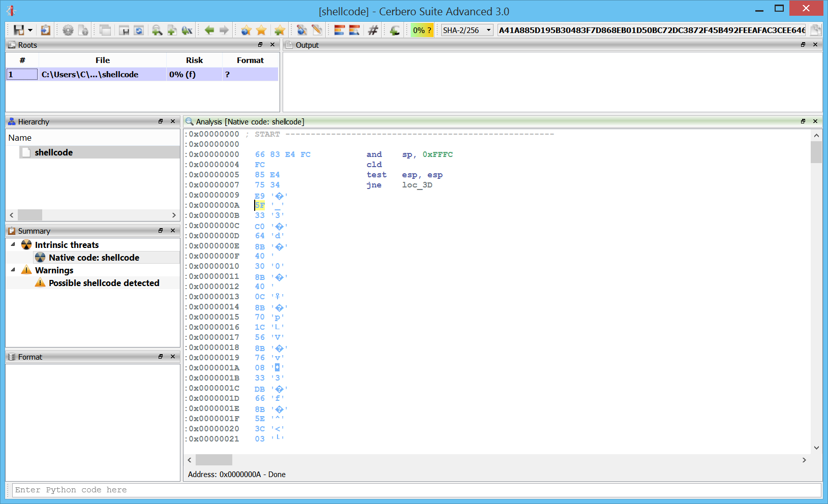
Task: Click the globe with X toolbar icon
Action: click(x=187, y=30)
